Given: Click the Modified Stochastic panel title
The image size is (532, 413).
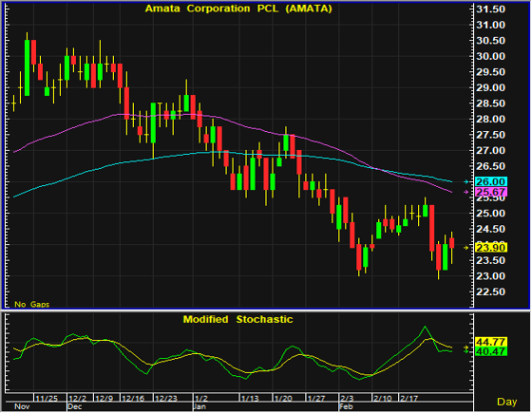Looking at the screenshot, I should (x=237, y=319).
